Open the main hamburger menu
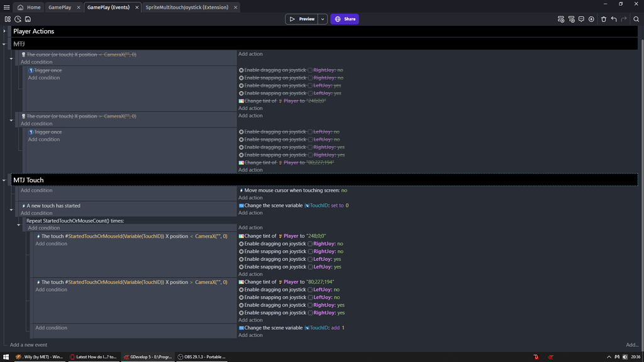Viewport: 644px width, 362px height. point(7,8)
